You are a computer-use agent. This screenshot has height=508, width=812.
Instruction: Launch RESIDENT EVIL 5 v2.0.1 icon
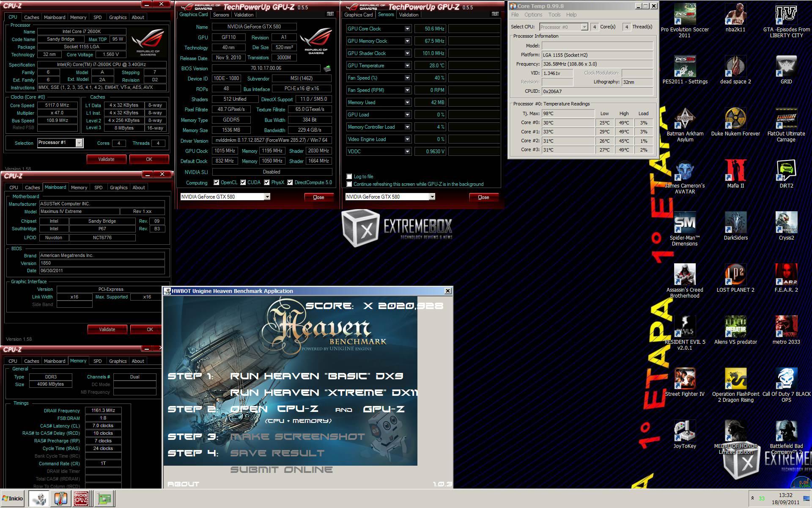pyautogui.click(x=685, y=333)
